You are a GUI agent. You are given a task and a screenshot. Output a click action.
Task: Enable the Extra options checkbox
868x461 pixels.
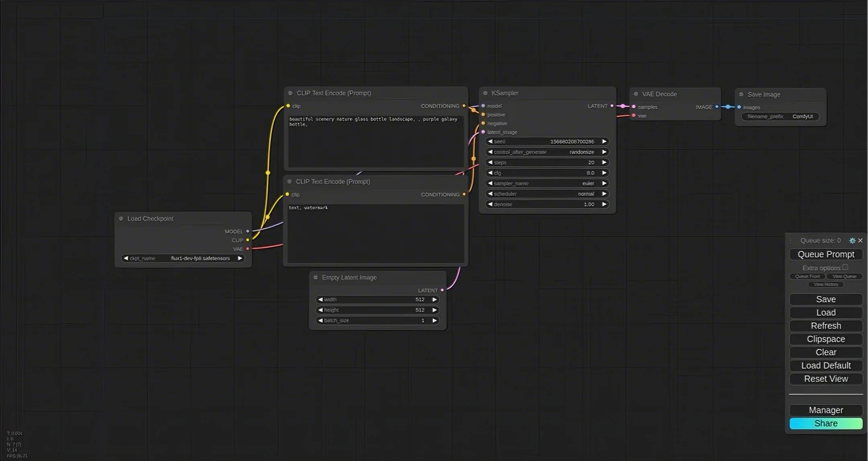click(845, 268)
